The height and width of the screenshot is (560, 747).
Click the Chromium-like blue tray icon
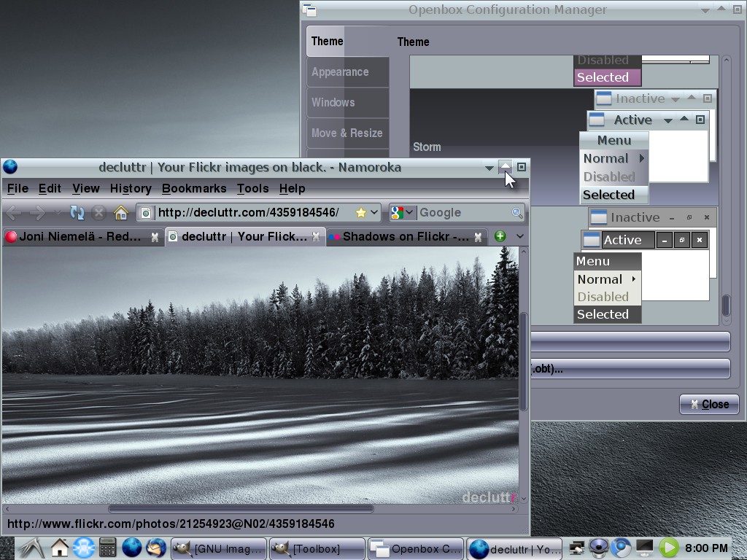pos(621,548)
